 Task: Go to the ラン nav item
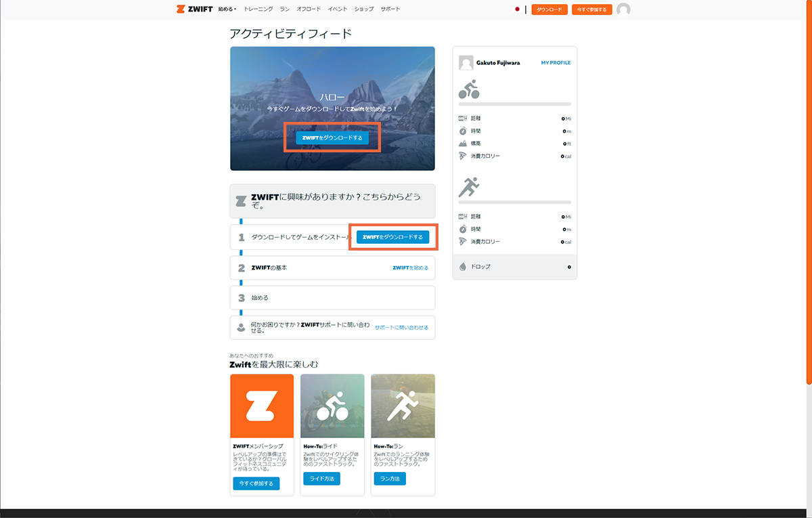click(284, 9)
